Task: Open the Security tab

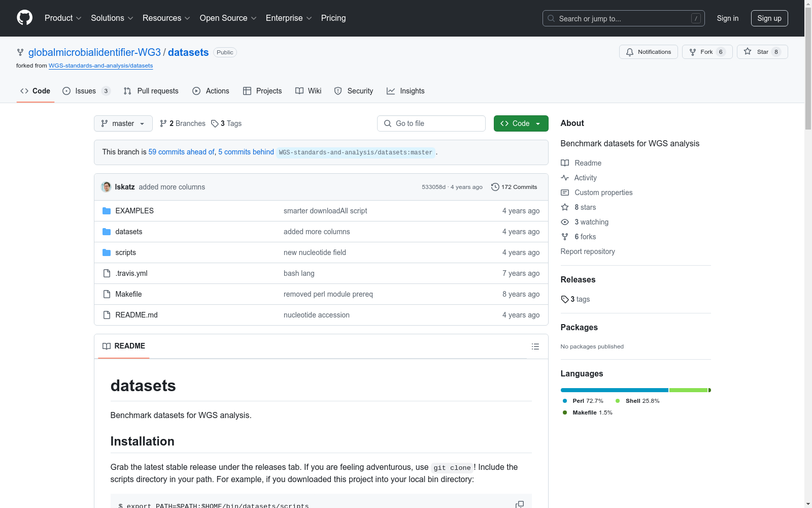Action: [x=354, y=91]
